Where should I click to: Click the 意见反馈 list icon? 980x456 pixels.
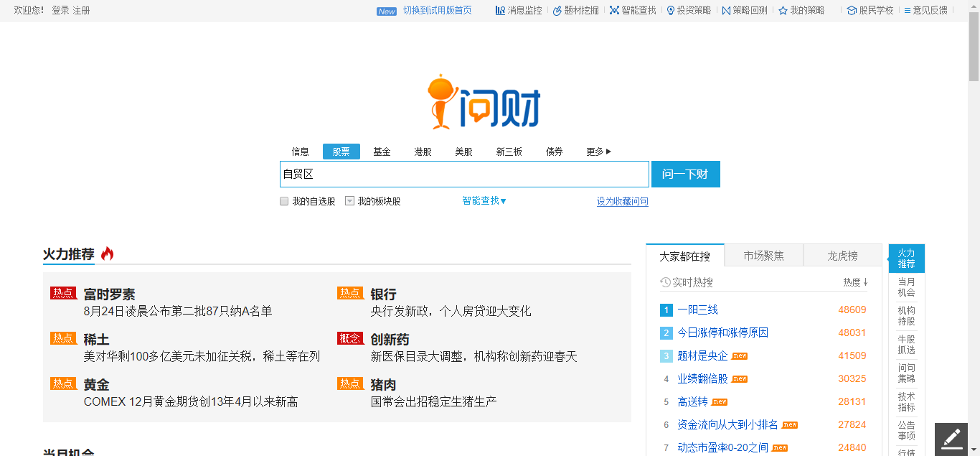tap(908, 11)
